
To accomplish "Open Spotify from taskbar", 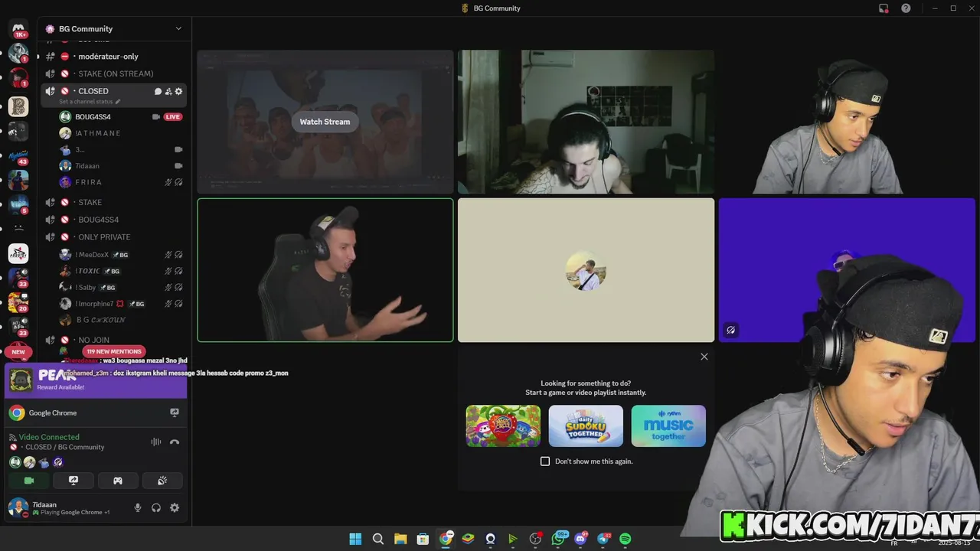I will point(625,539).
